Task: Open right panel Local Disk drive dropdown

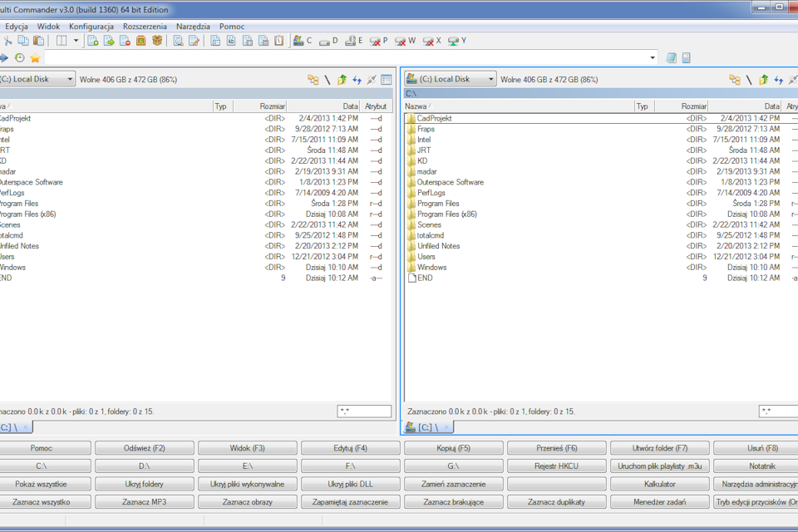Action: pos(491,79)
